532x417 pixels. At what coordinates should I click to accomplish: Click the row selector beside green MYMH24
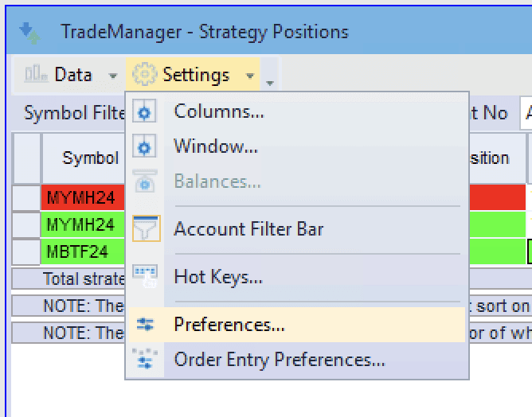tap(26, 224)
